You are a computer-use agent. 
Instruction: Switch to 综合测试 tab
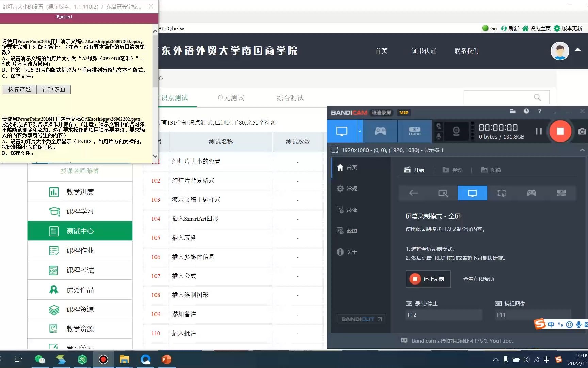(290, 98)
